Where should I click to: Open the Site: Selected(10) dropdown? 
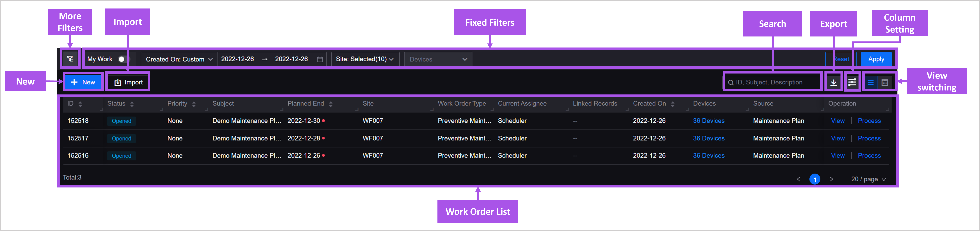click(x=364, y=59)
